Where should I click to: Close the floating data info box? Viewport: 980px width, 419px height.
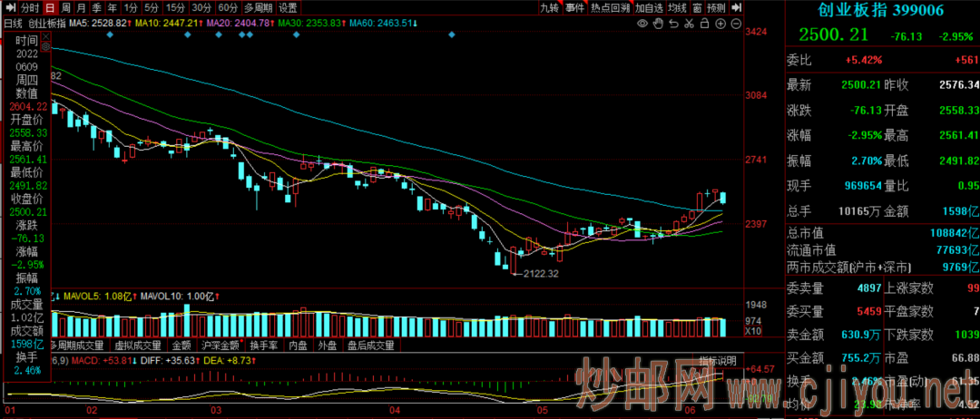45,37
